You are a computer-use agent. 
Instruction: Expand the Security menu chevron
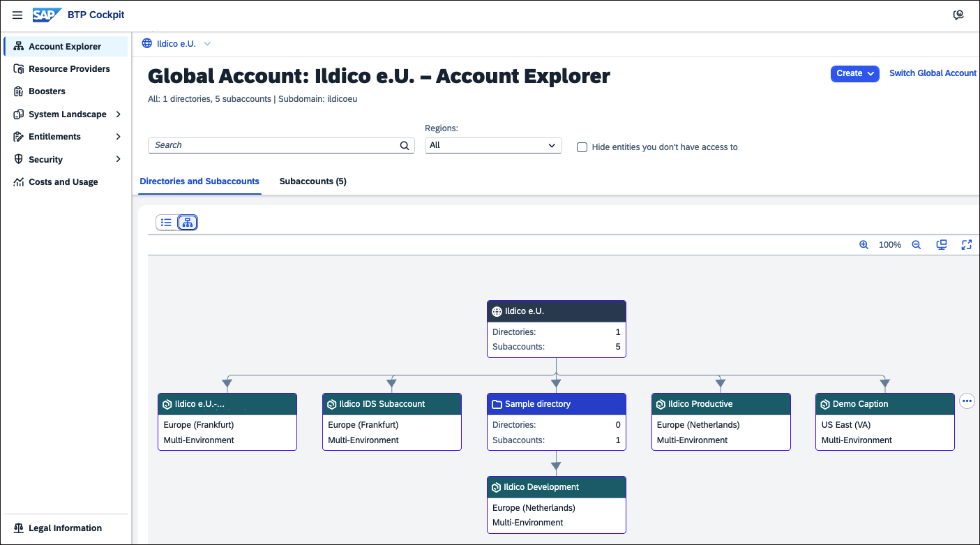pos(119,160)
